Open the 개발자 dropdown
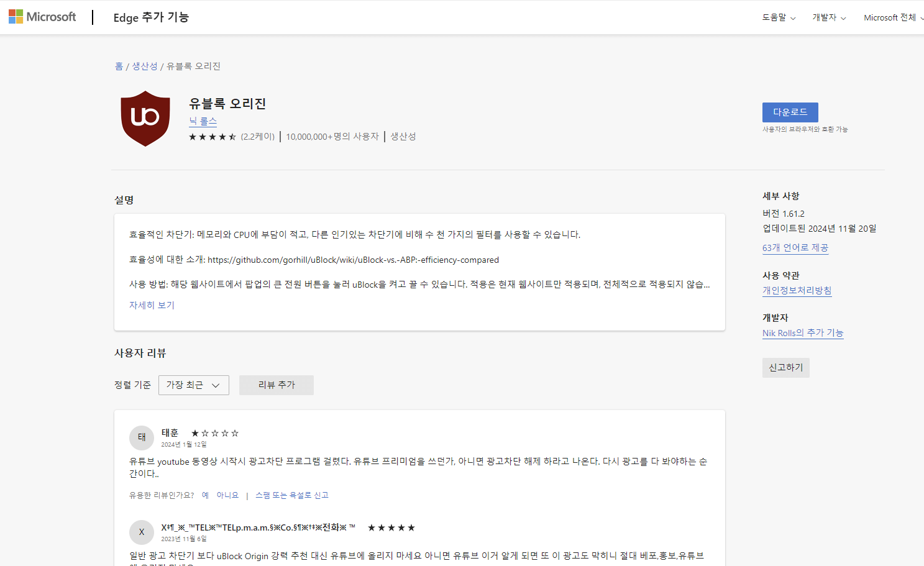This screenshot has height=566, width=924. pos(829,17)
